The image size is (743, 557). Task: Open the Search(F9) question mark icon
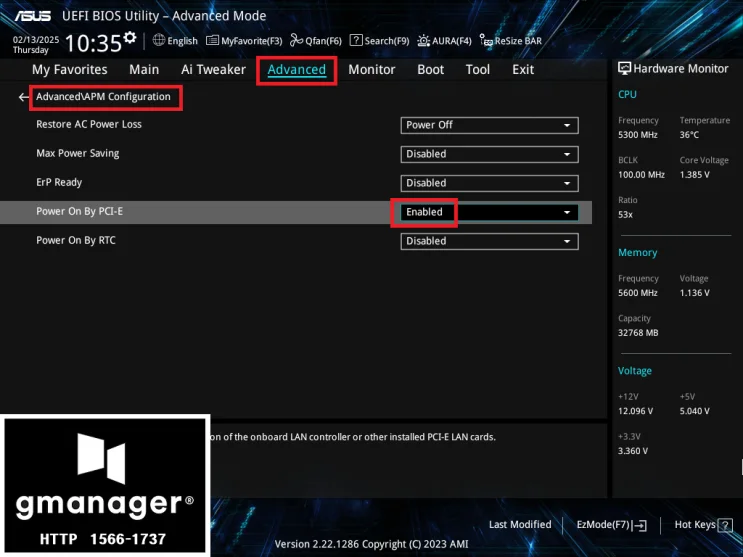click(356, 40)
